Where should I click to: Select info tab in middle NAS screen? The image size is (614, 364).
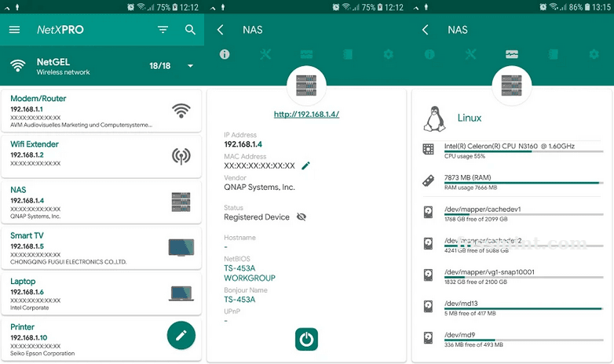(225, 54)
